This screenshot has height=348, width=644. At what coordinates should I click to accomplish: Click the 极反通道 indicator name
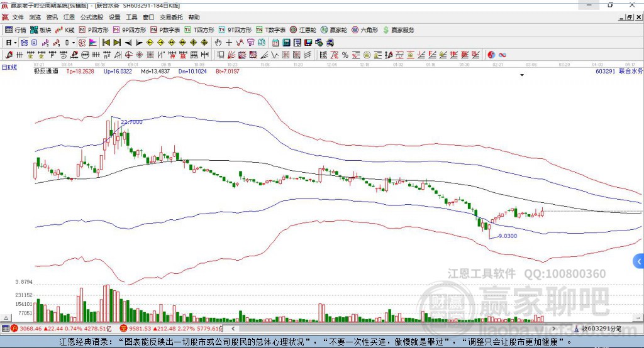click(46, 71)
